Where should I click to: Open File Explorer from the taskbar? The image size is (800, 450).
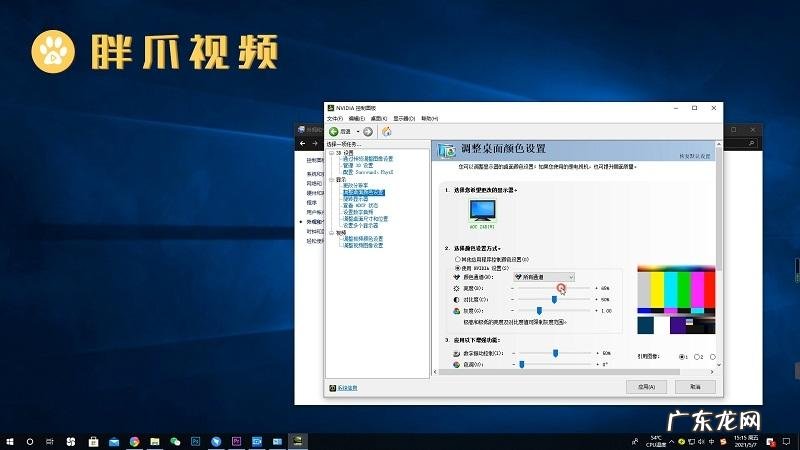pos(155,441)
